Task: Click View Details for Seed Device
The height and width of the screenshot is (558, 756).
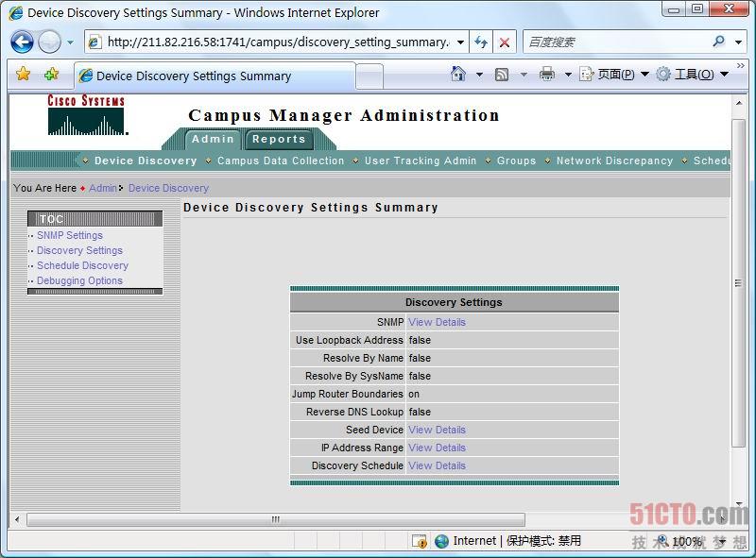Action: (437, 430)
